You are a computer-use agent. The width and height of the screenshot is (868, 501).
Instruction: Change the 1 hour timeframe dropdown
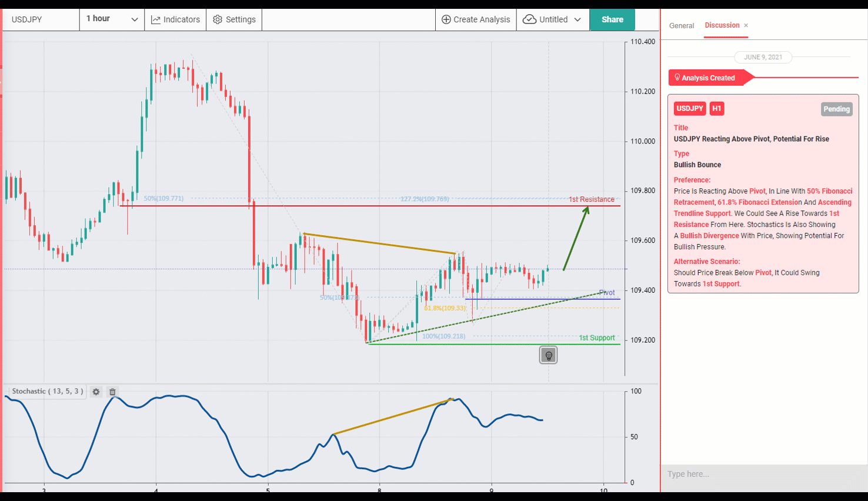(x=112, y=19)
